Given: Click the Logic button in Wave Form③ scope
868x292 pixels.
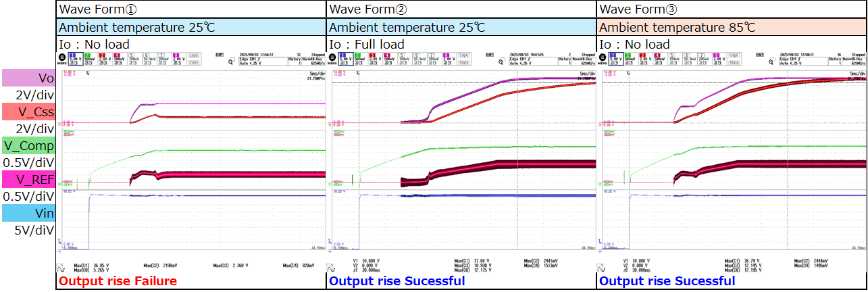Looking at the screenshot, I should click(734, 55).
